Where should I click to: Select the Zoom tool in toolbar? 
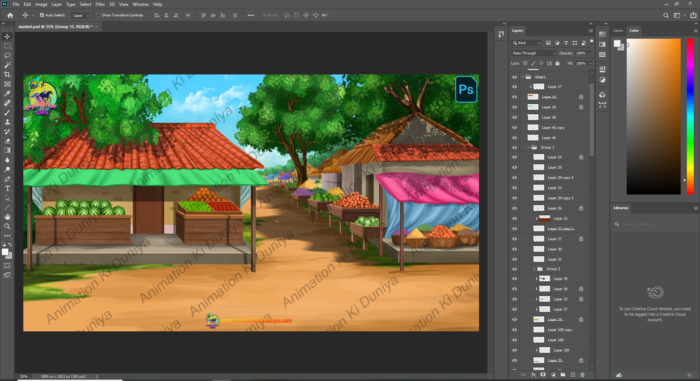click(x=8, y=226)
